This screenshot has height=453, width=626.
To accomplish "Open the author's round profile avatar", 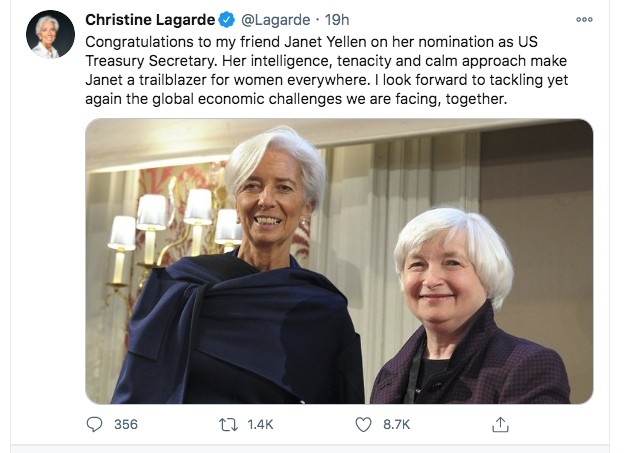I will click(49, 36).
